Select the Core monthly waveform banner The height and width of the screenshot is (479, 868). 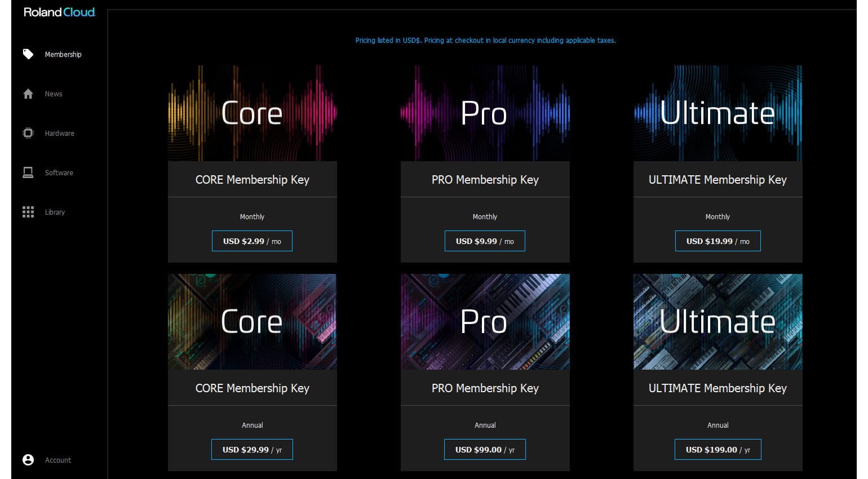253,113
